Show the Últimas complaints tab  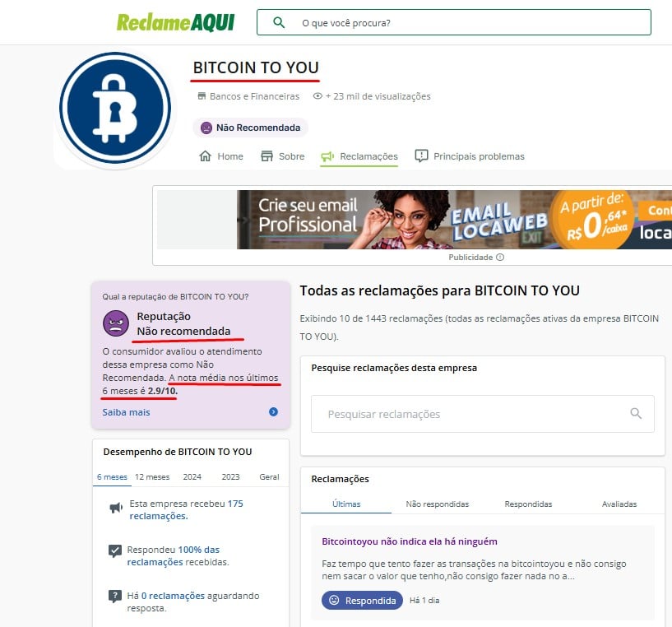346,504
